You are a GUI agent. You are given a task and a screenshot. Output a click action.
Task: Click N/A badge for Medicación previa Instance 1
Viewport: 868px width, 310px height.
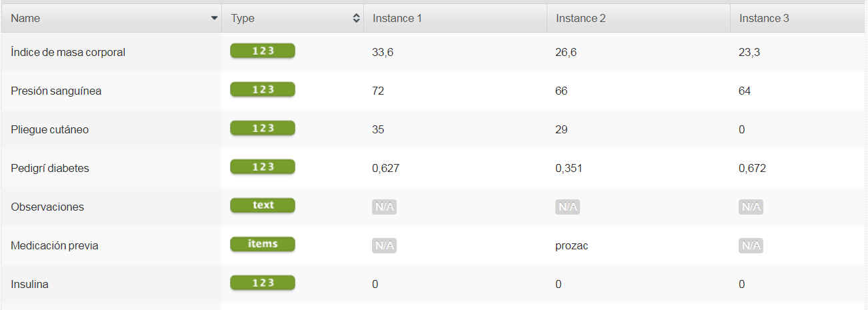tap(384, 246)
